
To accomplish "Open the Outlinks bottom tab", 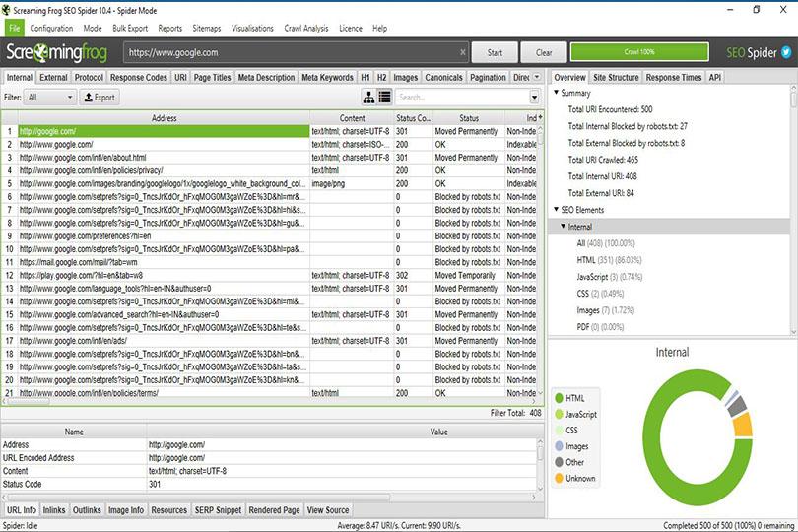I will (x=87, y=509).
